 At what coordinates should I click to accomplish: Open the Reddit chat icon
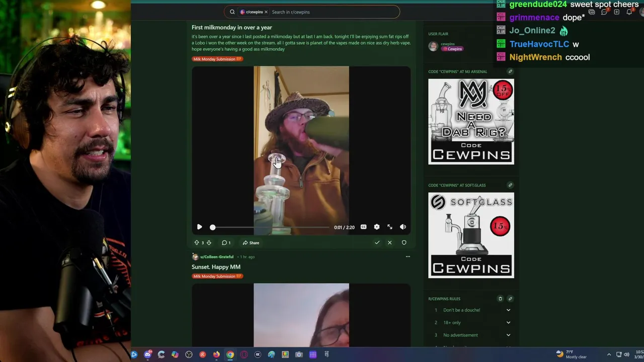pos(604,12)
